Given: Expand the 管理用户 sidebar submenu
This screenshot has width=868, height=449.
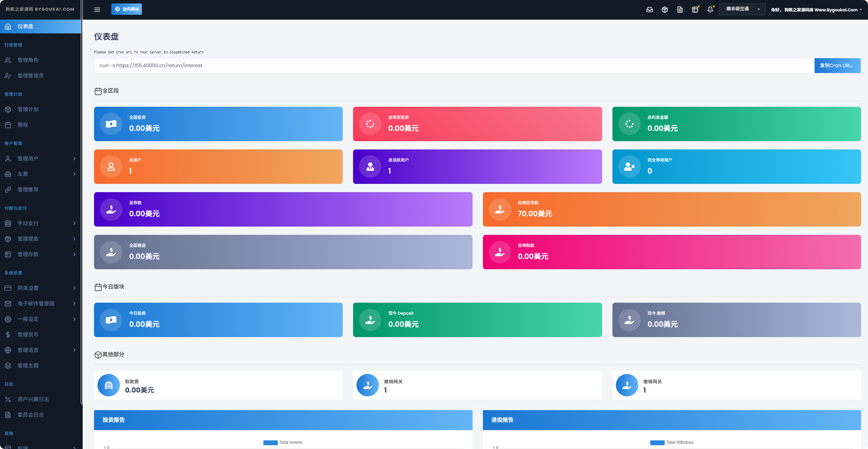Looking at the screenshot, I should click(40, 158).
